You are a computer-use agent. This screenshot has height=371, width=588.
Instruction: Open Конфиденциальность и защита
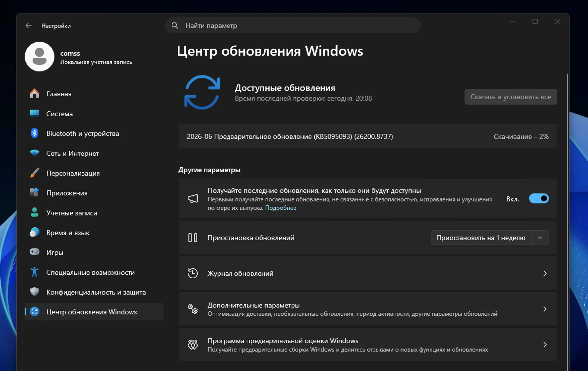[x=94, y=292]
